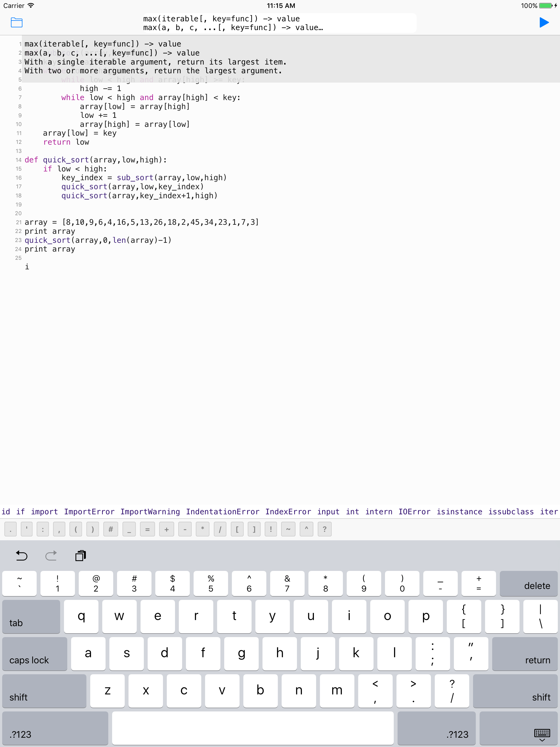
Task: Insert a hash symbol from the shortcut row
Action: tap(110, 529)
